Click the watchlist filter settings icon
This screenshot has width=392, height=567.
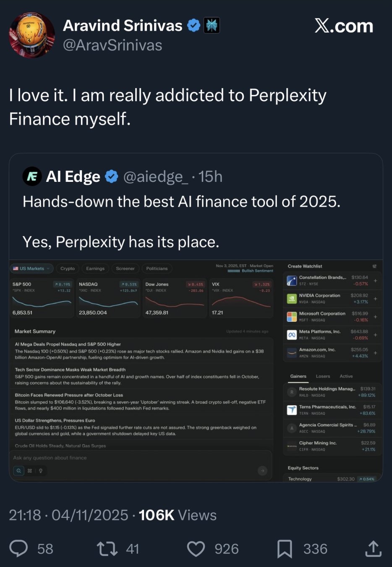click(374, 266)
